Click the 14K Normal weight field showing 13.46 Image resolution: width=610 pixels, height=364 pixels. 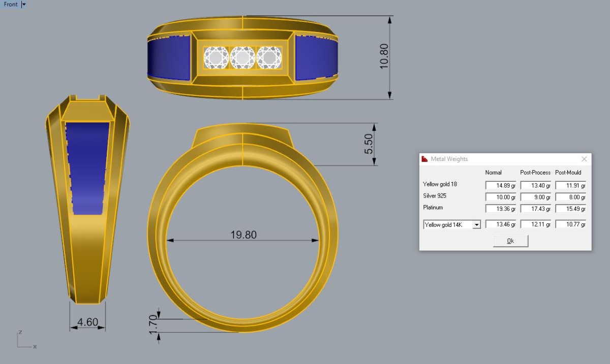(x=500, y=224)
